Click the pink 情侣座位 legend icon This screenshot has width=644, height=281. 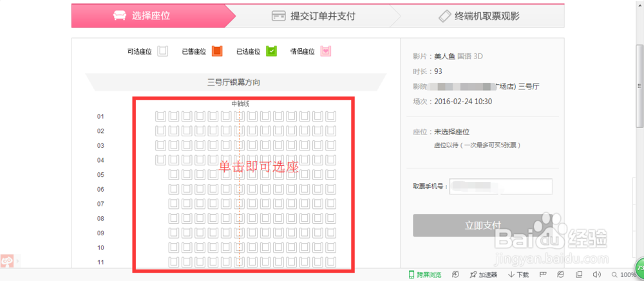coord(326,51)
